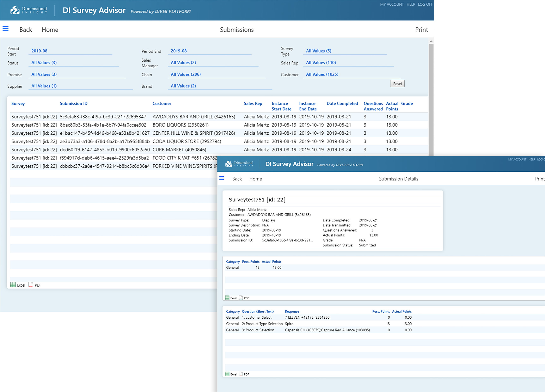Sort Submissions by Customer column header
Image resolution: width=545 pixels, height=392 pixels.
[x=162, y=103]
